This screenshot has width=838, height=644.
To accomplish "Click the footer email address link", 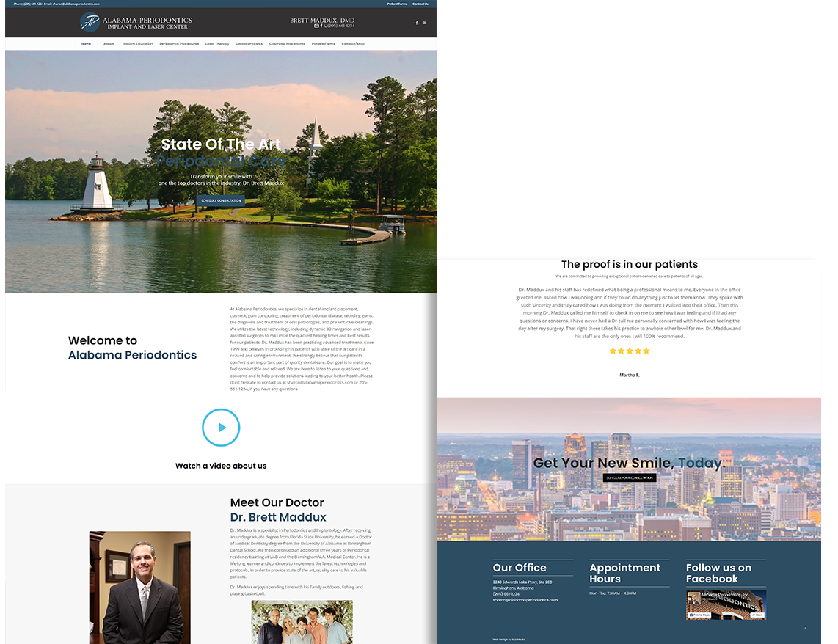I will 525,600.
